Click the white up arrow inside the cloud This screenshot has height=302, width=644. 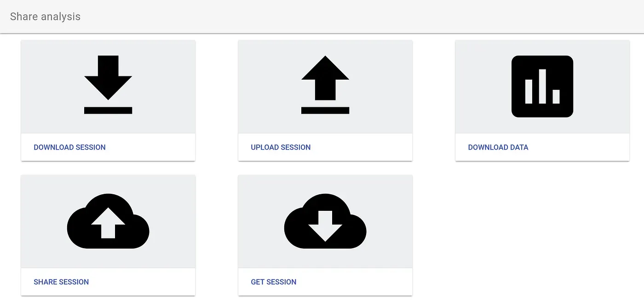108,223
